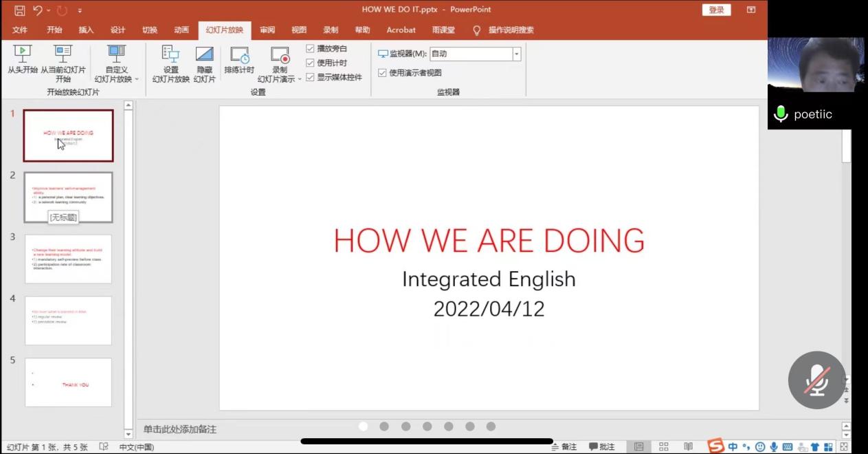Viewport: 868px width, 454px height.
Task: Click the undo arrow icon
Action: [38, 10]
